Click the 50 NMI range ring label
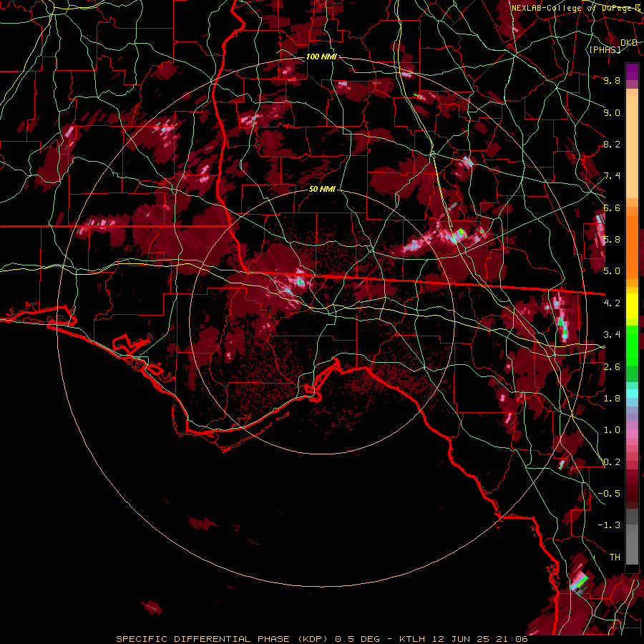Image resolution: width=644 pixels, height=644 pixels. point(322,189)
